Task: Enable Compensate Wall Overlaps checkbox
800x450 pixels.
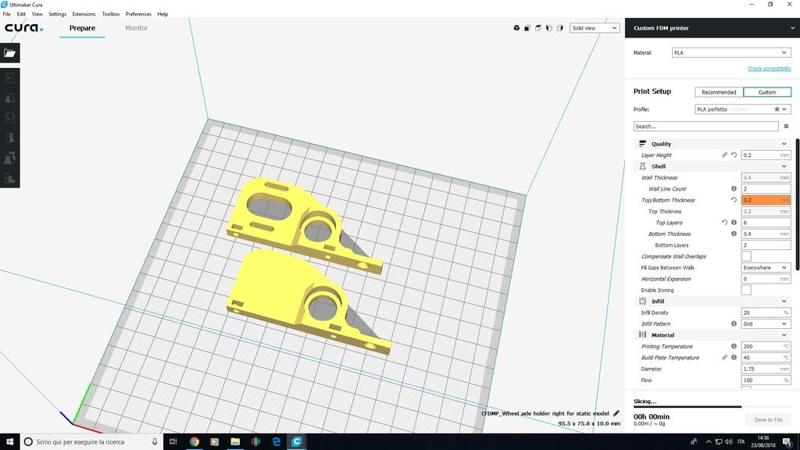Action: point(746,256)
